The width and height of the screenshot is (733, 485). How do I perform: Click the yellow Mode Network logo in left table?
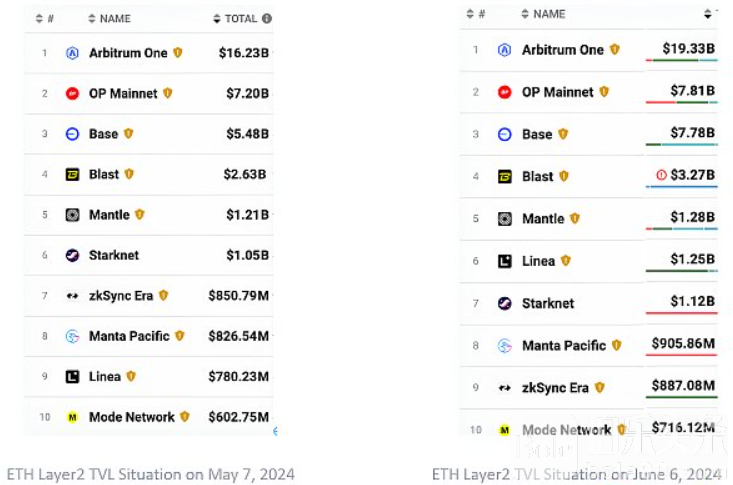coord(72,417)
